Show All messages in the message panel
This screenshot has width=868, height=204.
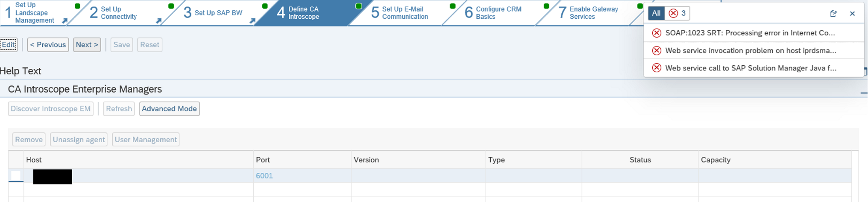point(656,13)
